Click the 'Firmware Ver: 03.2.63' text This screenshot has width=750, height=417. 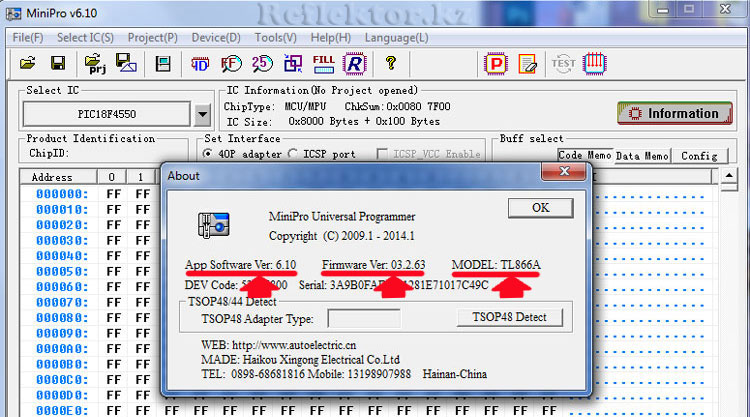point(374,264)
